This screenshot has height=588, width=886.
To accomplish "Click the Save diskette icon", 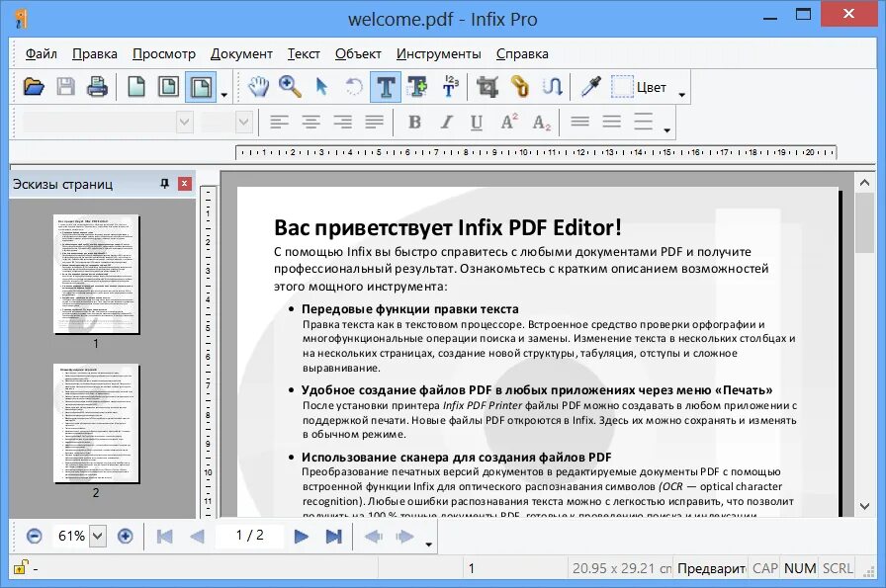I will pyautogui.click(x=65, y=87).
